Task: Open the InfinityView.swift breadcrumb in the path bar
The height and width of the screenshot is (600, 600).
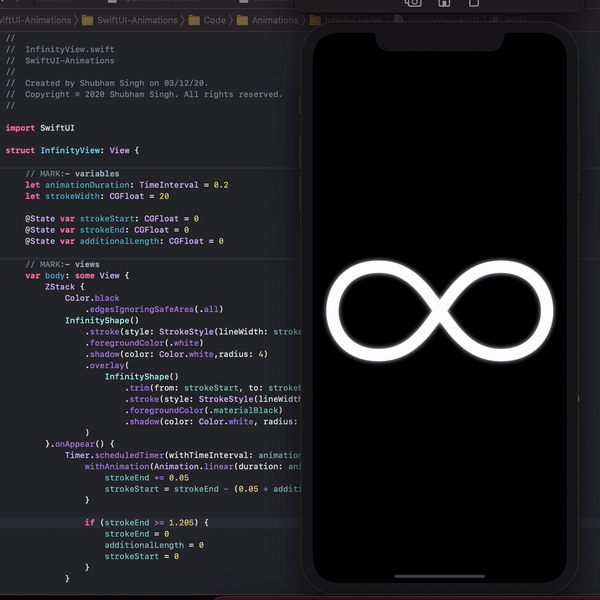Action: click(x=436, y=20)
